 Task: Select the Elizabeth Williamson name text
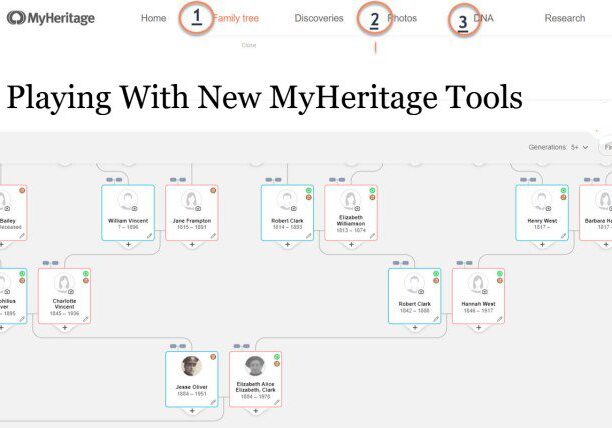pyautogui.click(x=351, y=220)
